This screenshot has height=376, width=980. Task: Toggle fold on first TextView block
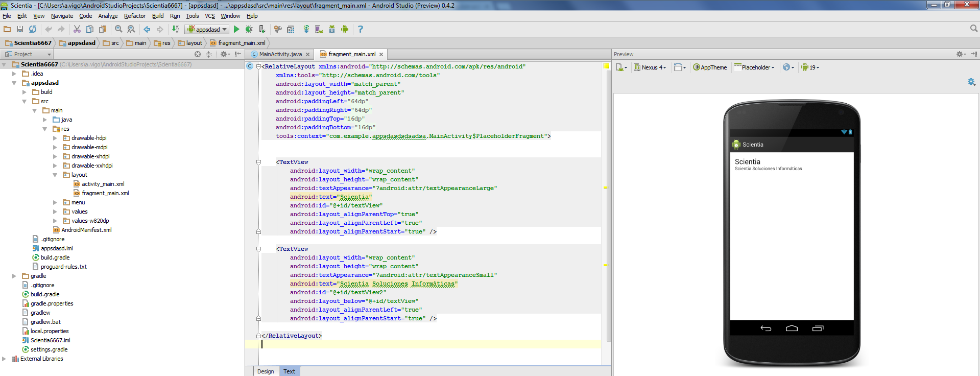[x=258, y=162]
